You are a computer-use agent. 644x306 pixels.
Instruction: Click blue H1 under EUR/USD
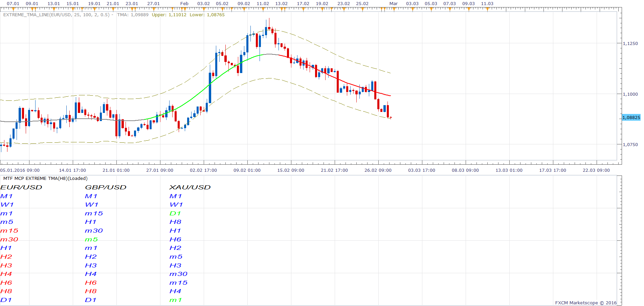[x=6, y=248]
